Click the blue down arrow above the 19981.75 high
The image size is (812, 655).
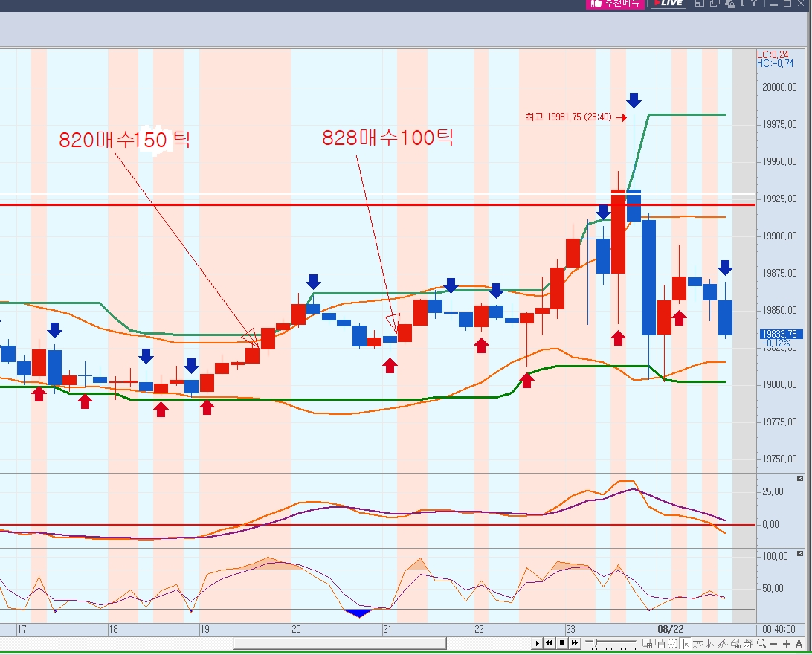pos(634,100)
